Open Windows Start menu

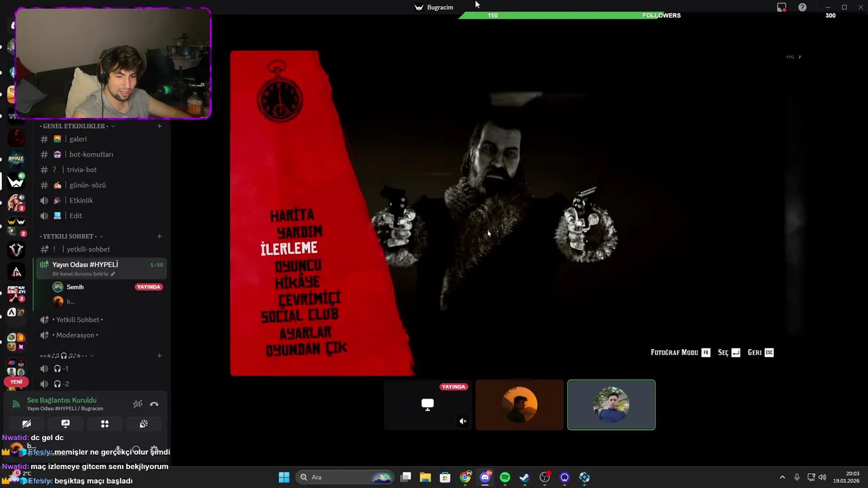[x=284, y=477]
